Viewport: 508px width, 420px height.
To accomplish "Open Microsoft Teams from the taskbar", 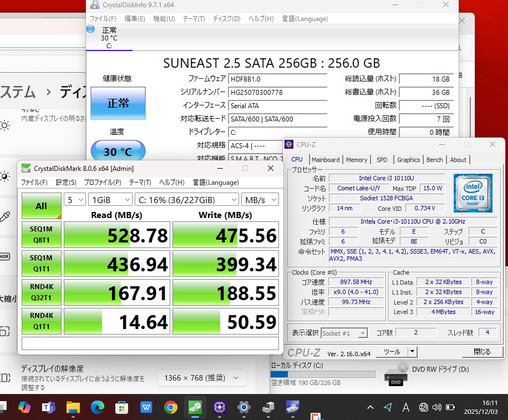I will [49, 407].
